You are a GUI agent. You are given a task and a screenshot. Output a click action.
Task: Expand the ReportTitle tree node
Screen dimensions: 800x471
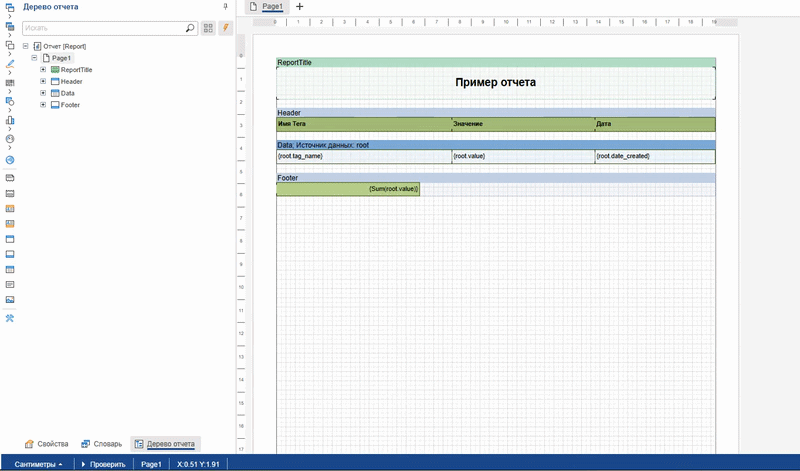pos(43,70)
